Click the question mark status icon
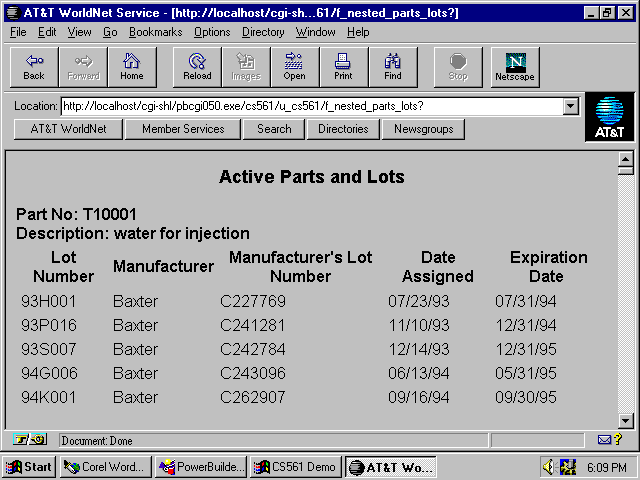 point(618,439)
